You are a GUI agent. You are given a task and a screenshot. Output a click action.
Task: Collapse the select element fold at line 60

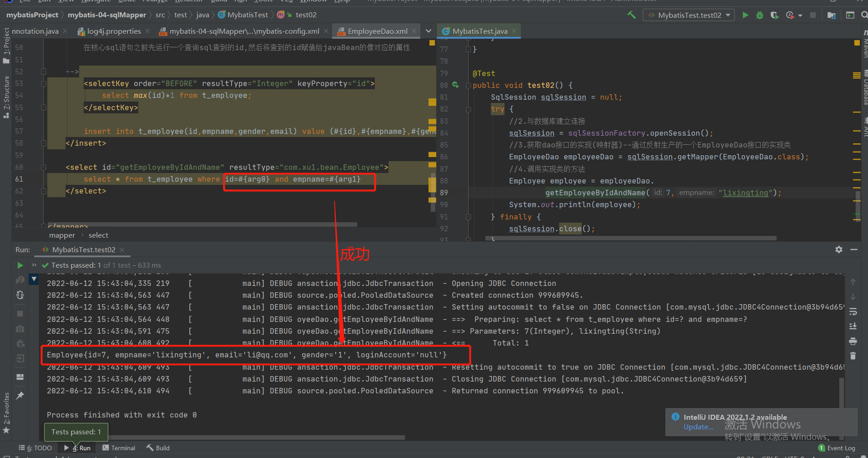44,168
